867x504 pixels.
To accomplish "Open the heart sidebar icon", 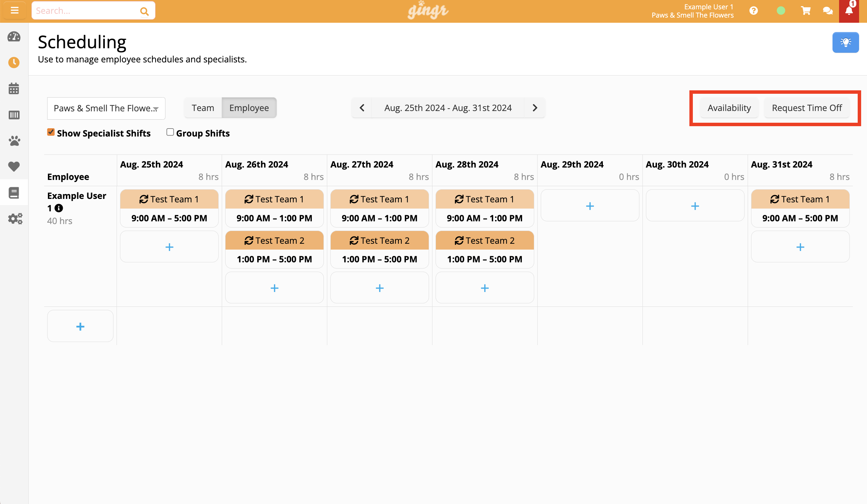I will (14, 167).
